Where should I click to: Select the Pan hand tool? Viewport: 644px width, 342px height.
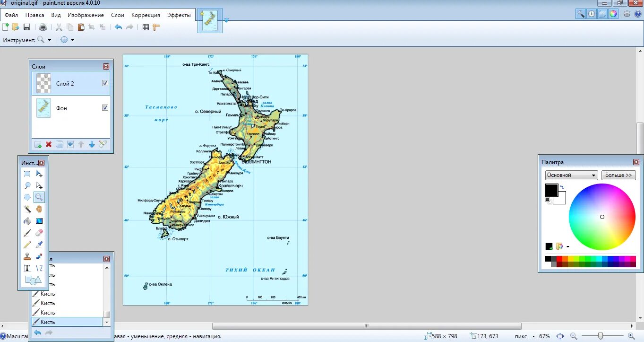click(39, 209)
